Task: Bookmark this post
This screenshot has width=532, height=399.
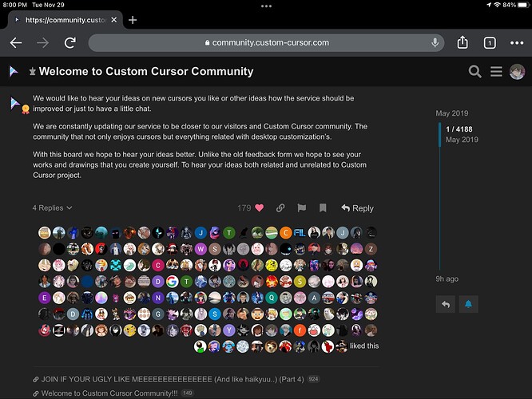Action: (x=323, y=207)
